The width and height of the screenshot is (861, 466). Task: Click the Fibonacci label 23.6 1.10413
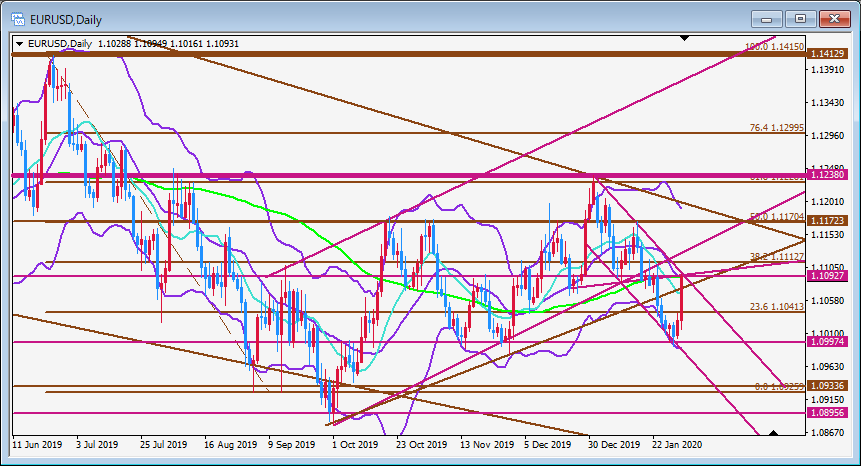(x=776, y=307)
